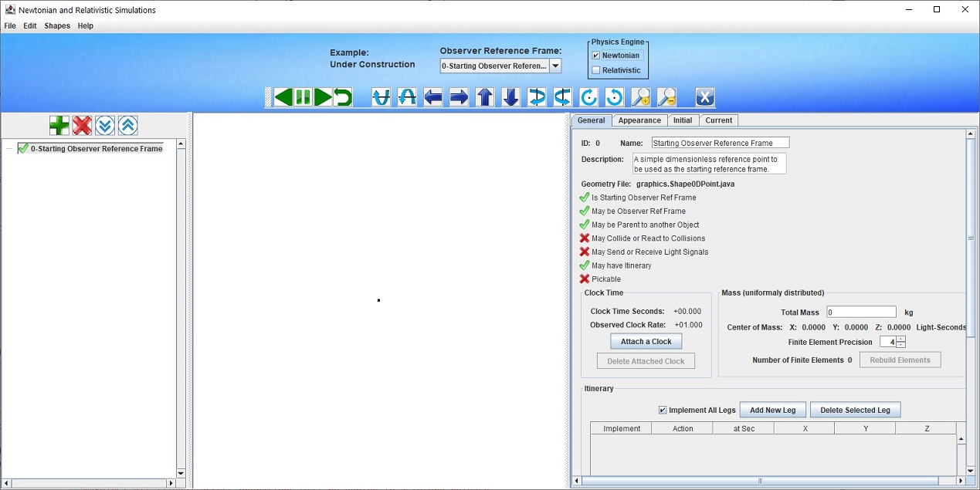The width and height of the screenshot is (980, 490).
Task: Click the zoom in magnifier icon
Action: tap(641, 97)
